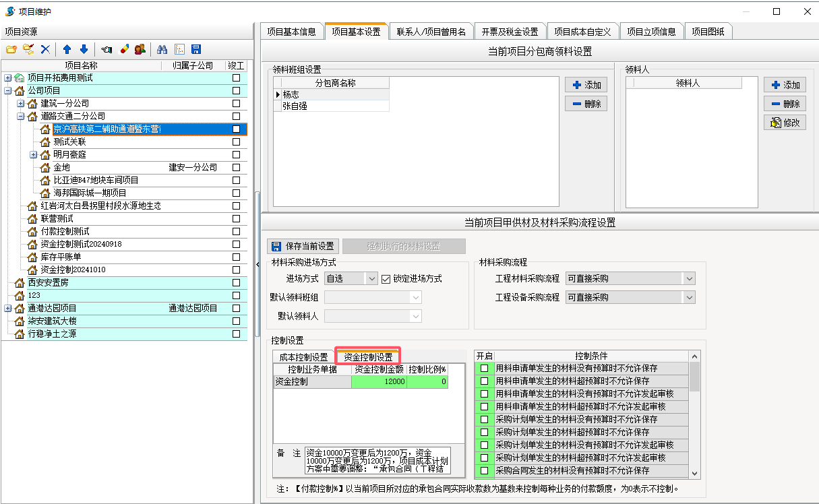Click the 保存当前设置 button
Image resolution: width=819 pixels, height=504 pixels.
coord(303,246)
